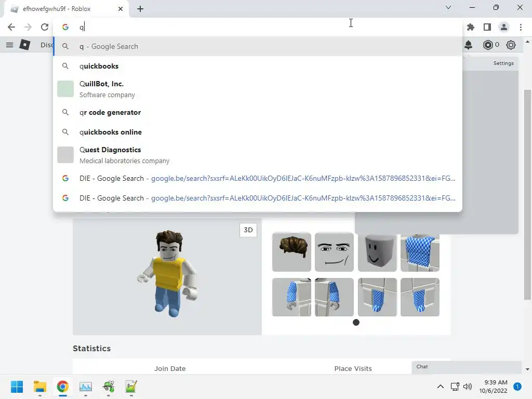Switch avatar view with the 3D button

tap(248, 230)
